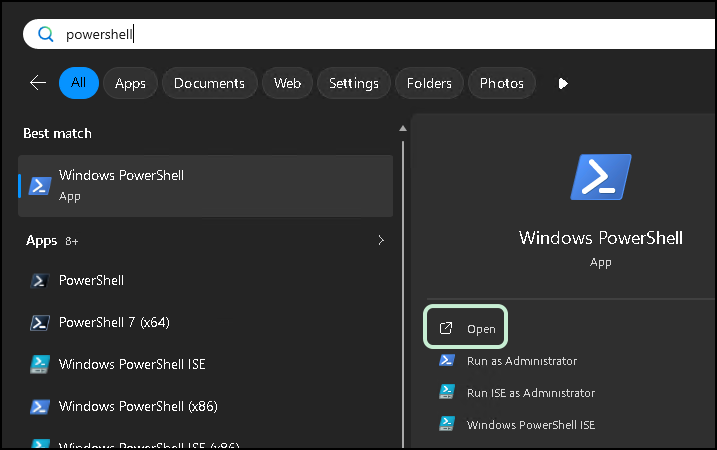Screen dimensions: 717x450
Task: Click the Windows PowerShell ISE list icon
Action: (x=40, y=364)
